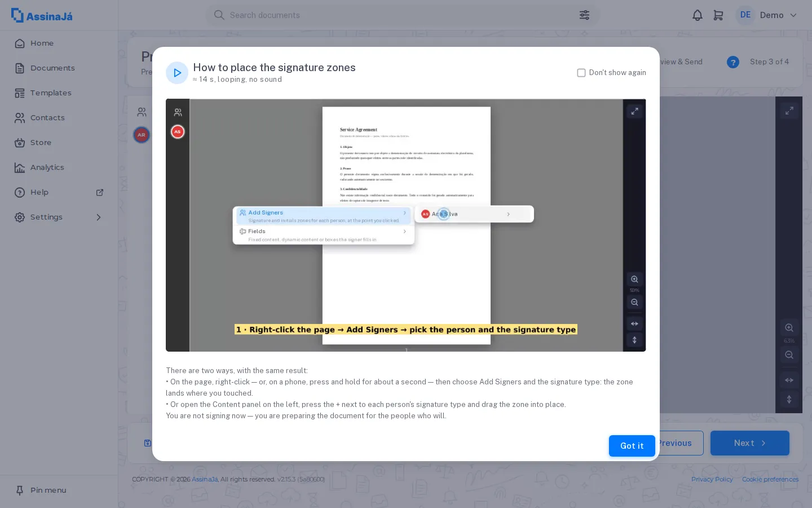Open the notifications bell
The image size is (812, 508).
[x=698, y=15]
